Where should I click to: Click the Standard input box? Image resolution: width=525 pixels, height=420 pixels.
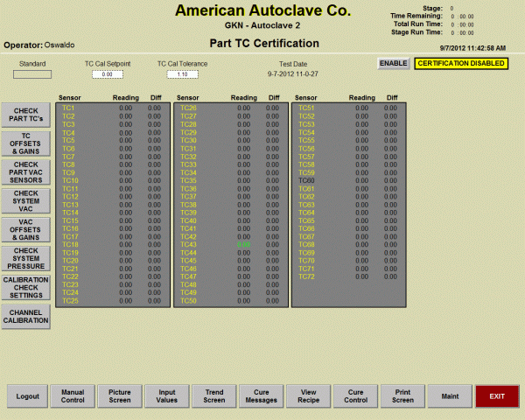(x=32, y=74)
